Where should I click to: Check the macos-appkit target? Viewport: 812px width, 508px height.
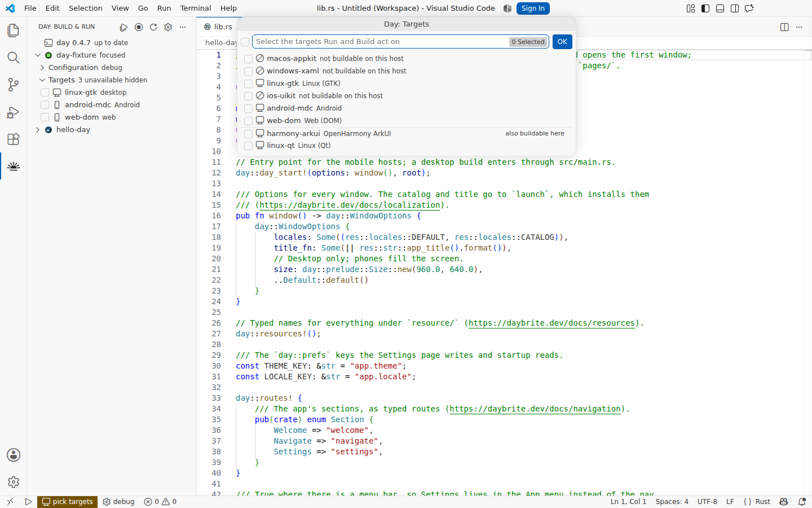[248, 59]
